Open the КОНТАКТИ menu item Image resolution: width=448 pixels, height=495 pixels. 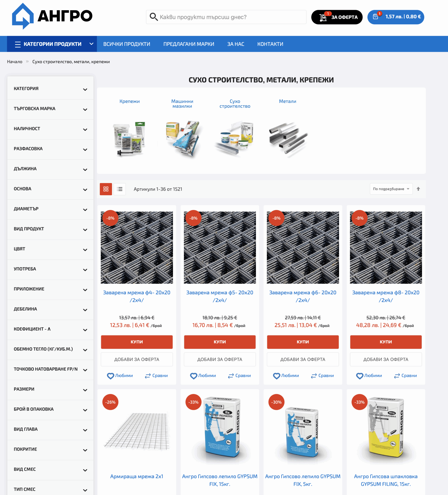coord(270,44)
